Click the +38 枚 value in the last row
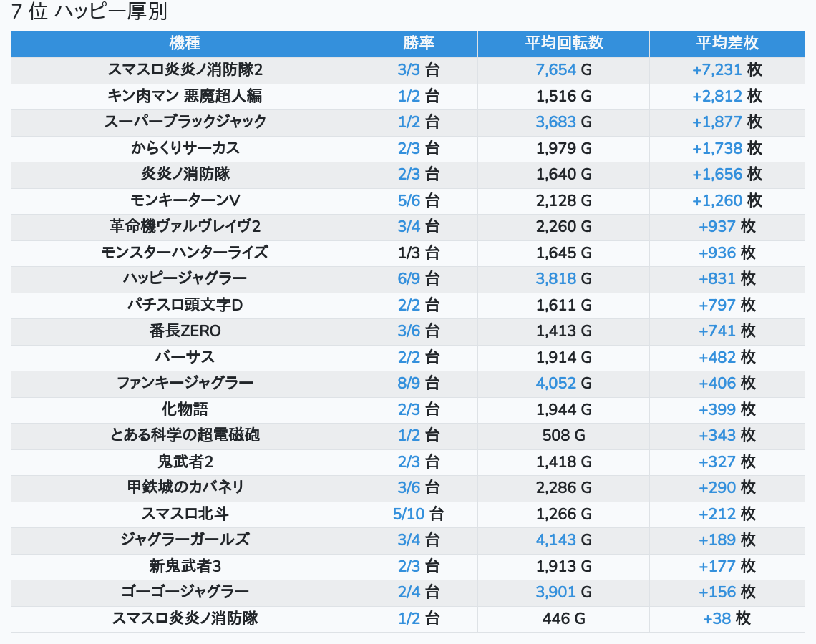 pyautogui.click(x=727, y=618)
